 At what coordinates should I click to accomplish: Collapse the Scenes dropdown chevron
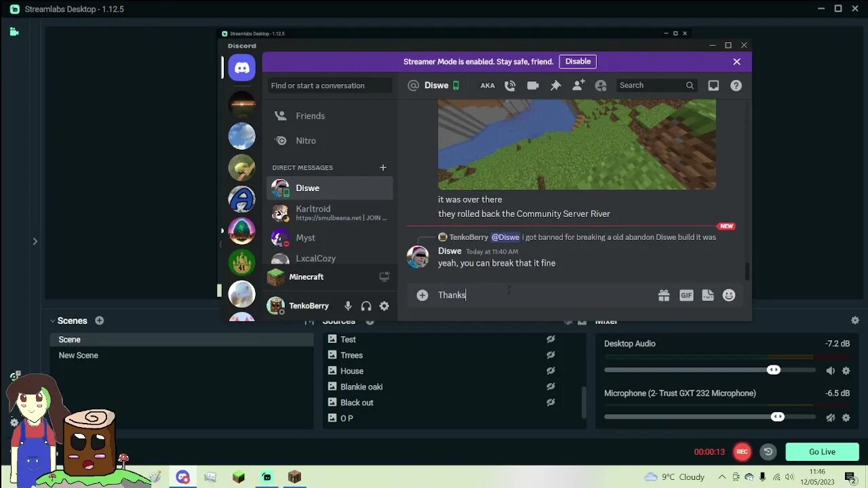click(52, 321)
